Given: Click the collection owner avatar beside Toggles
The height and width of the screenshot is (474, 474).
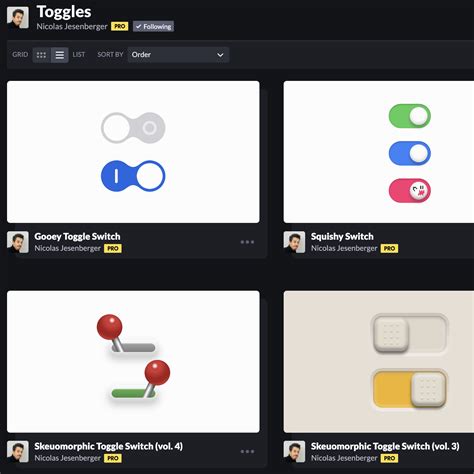Looking at the screenshot, I should pos(18,18).
